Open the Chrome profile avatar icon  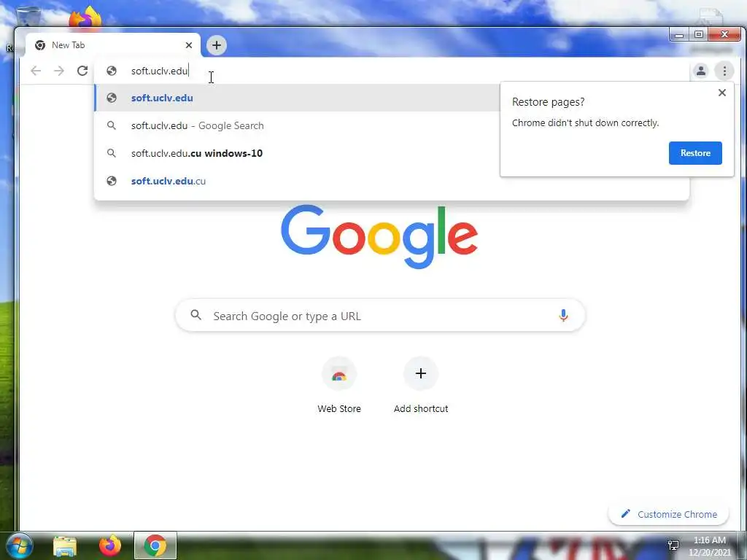coord(701,71)
